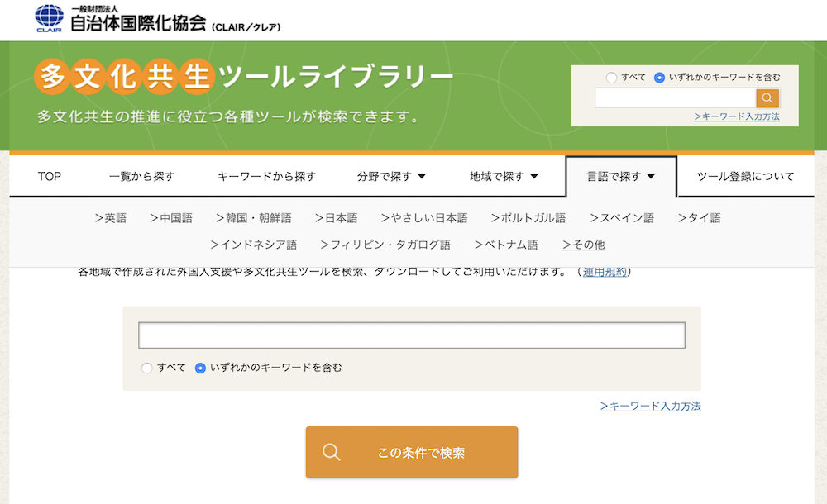Viewport: 827px width, 504px height.
Task: Open the '運用規約' terms link
Action: point(605,271)
